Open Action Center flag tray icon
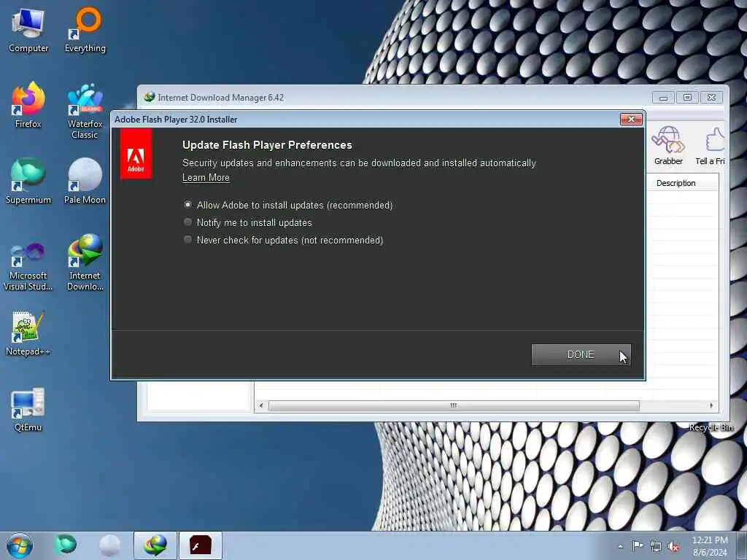Screen dimensions: 747x560 point(638,546)
